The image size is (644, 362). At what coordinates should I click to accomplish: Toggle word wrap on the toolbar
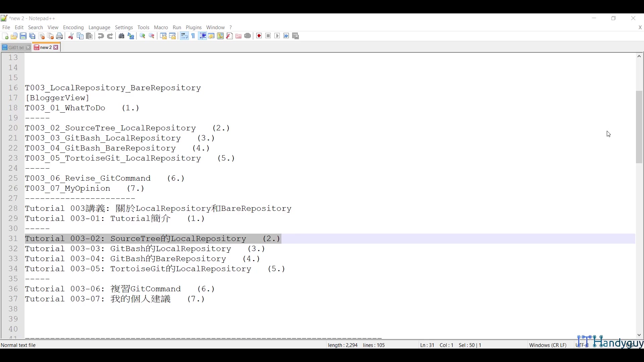click(x=184, y=36)
